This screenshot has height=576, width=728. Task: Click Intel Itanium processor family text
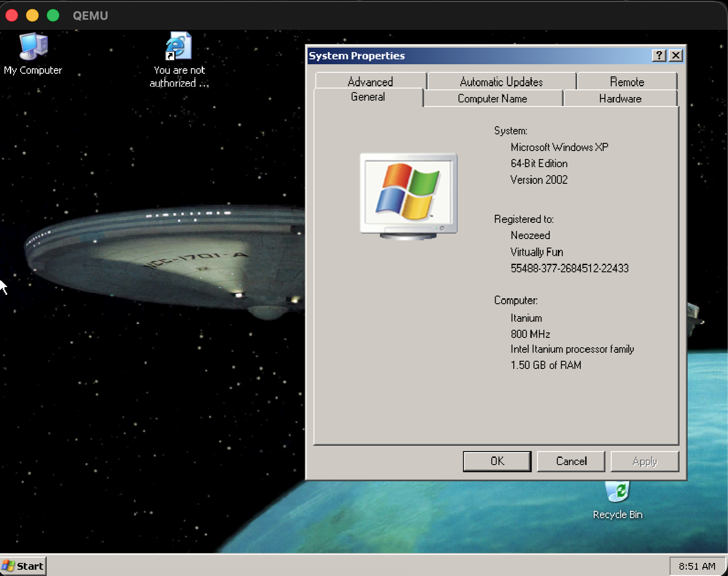pos(572,349)
